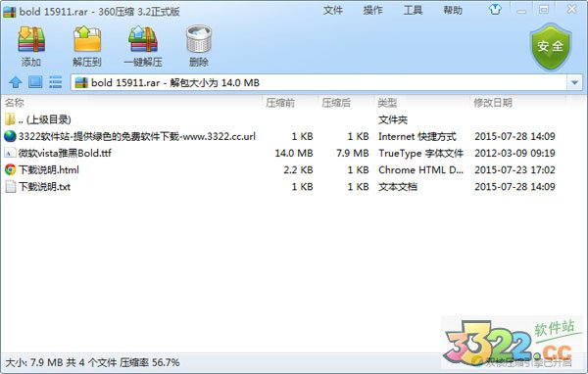Open the 帮助 menu
Image resolution: width=588 pixels, height=374 pixels.
click(x=453, y=10)
